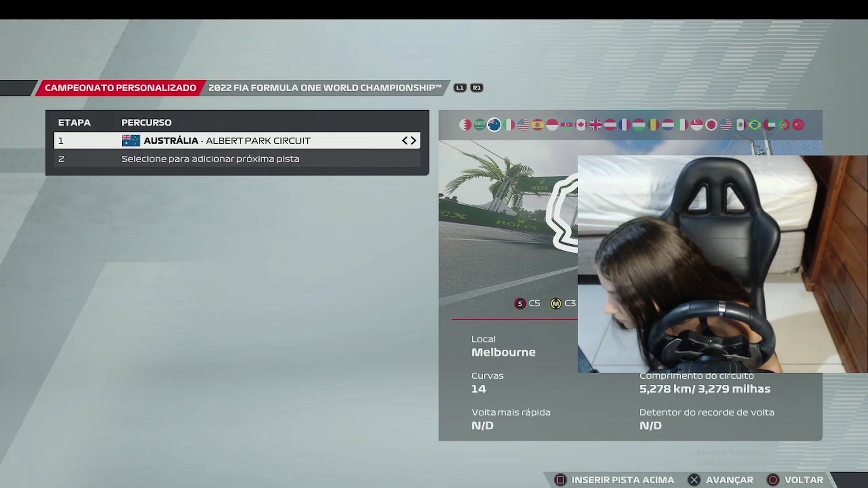Switch to 2022 FIA Formula One World Championship tab
868x488 pixels.
point(325,88)
